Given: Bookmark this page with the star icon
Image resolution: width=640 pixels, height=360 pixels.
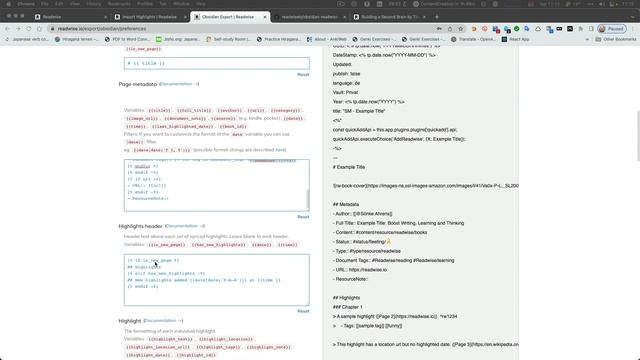Looking at the screenshot, I should 461,29.
